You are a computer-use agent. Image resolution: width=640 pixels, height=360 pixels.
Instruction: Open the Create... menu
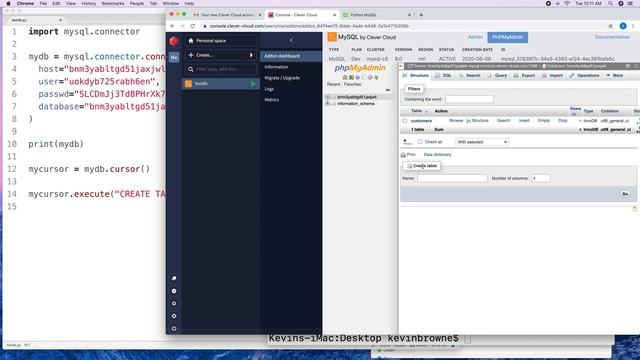coord(220,55)
